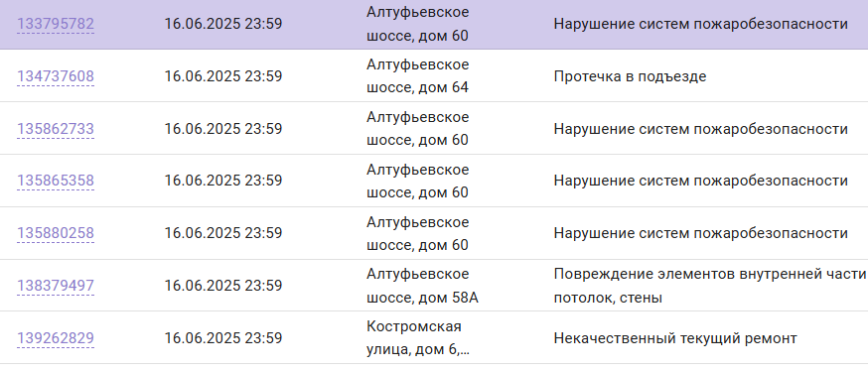This screenshot has height=371, width=868.
Task: Open request link 135865358
Action: [56, 181]
